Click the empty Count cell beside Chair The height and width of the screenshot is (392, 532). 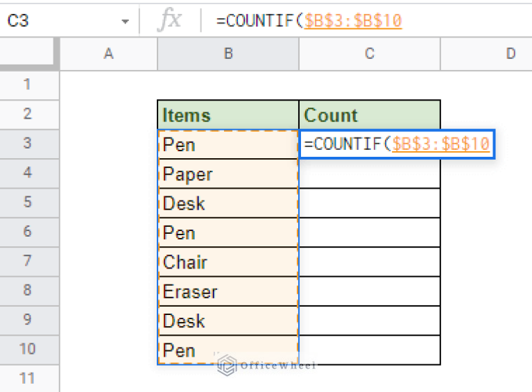click(x=370, y=262)
